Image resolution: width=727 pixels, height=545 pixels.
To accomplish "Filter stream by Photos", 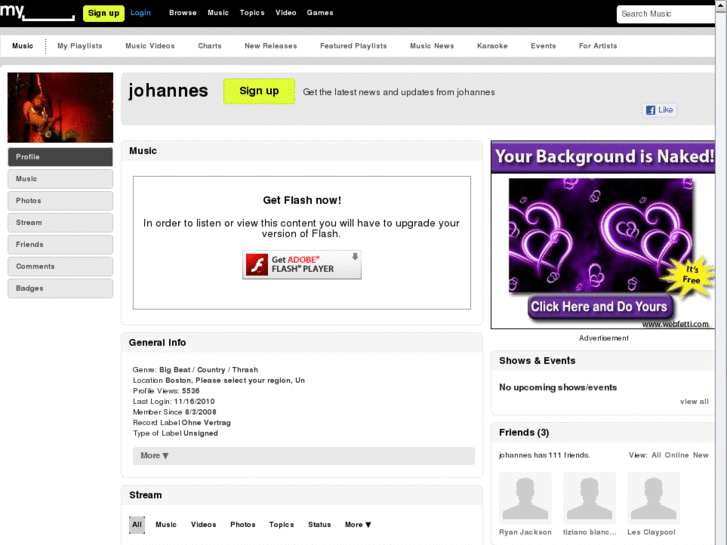I will coord(243,525).
